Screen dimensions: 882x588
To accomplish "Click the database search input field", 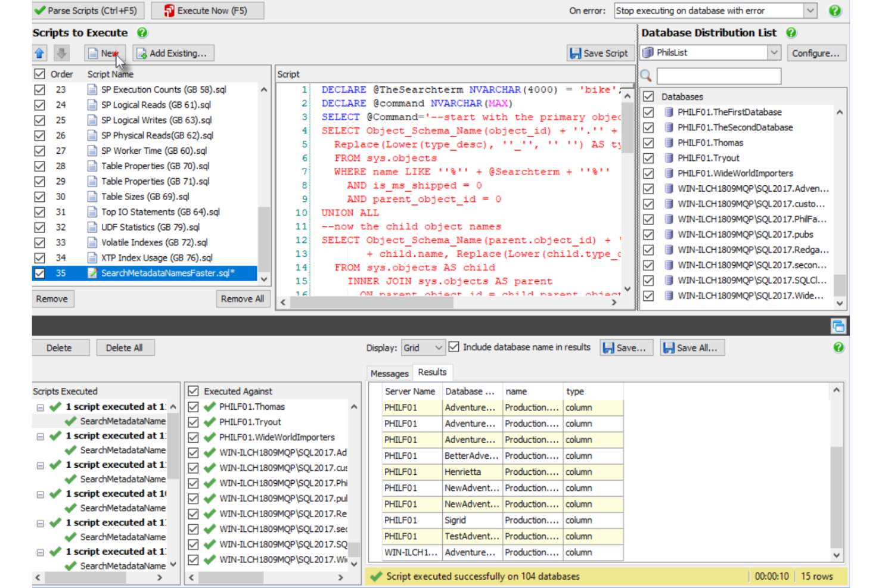I will point(718,76).
